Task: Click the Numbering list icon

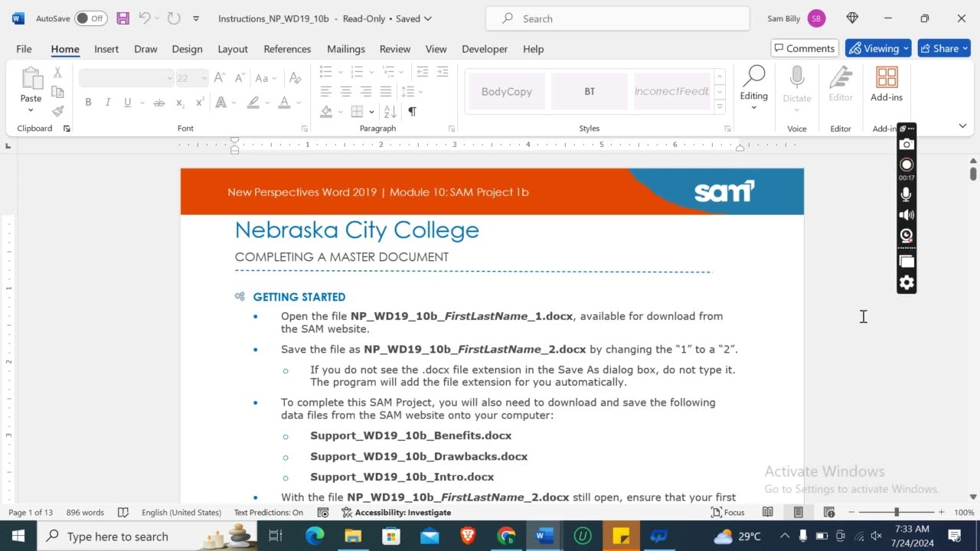Action: [x=356, y=72]
